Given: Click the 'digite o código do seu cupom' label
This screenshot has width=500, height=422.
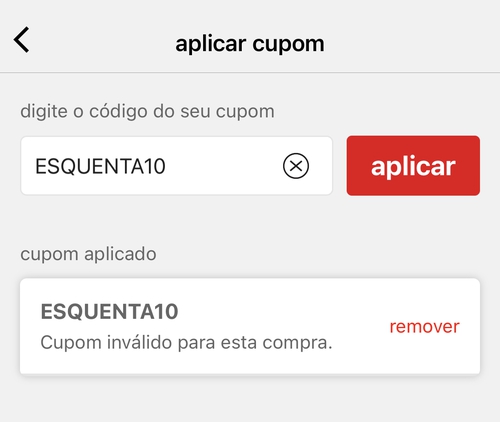Looking at the screenshot, I should pyautogui.click(x=147, y=111).
